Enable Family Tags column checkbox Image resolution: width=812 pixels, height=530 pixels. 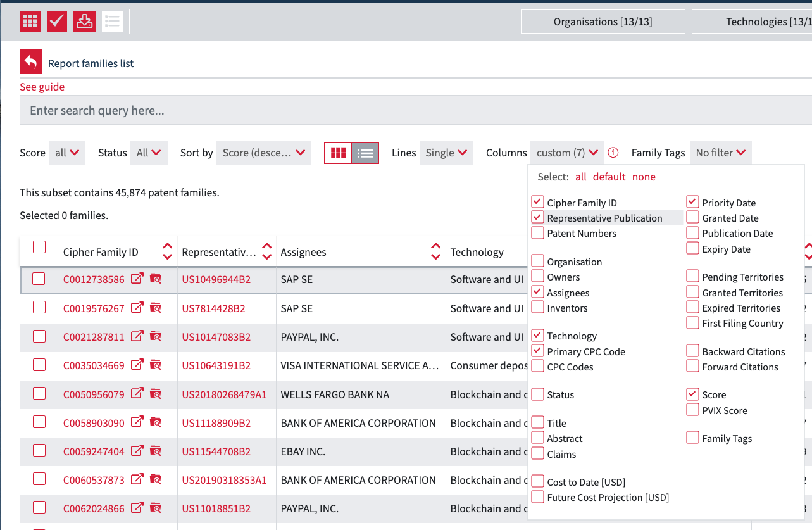692,438
